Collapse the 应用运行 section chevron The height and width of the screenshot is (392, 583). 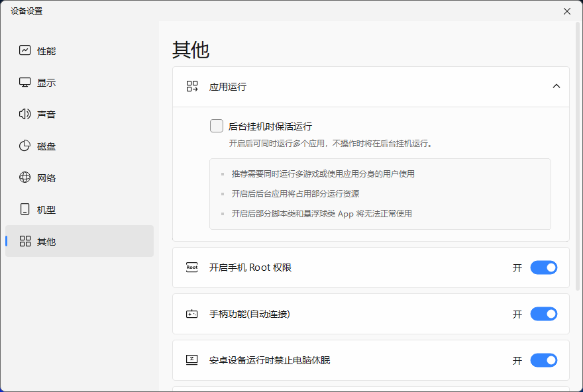point(556,86)
